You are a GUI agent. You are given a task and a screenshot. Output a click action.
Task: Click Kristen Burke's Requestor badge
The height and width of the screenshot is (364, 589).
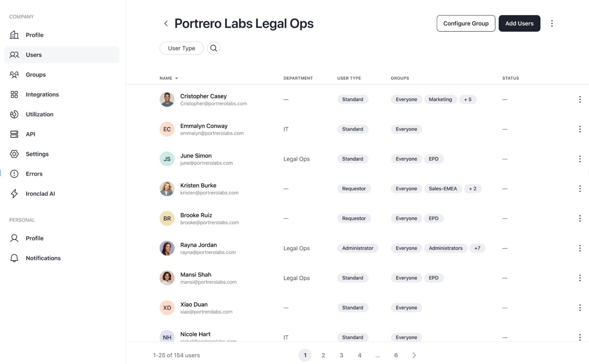click(x=354, y=189)
